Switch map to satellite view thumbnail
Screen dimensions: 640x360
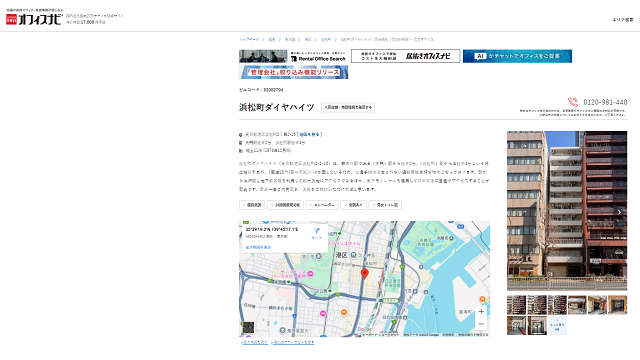pyautogui.click(x=248, y=327)
